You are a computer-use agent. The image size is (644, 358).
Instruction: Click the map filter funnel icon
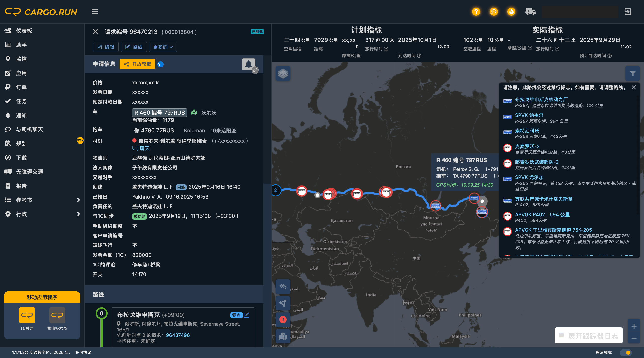point(632,74)
